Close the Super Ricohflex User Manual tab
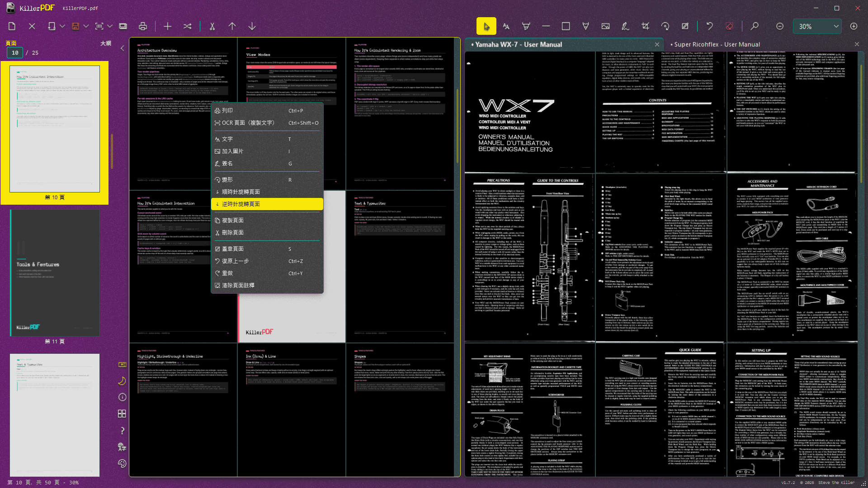The height and width of the screenshot is (488, 868). point(857,44)
